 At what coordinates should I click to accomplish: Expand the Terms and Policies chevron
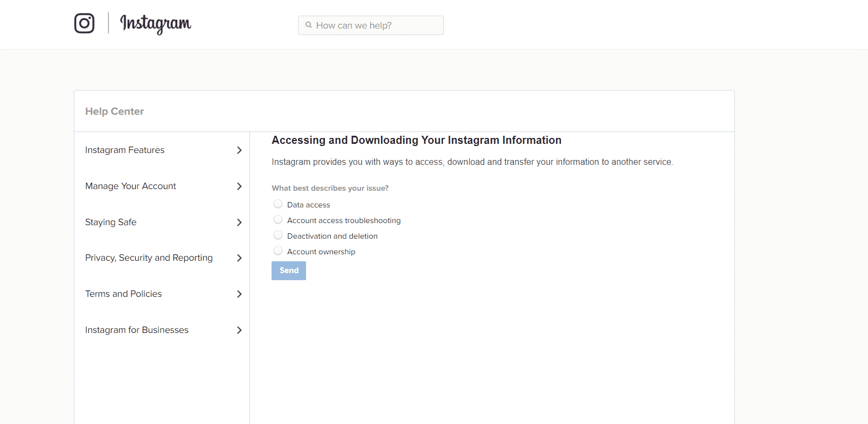[x=239, y=294]
